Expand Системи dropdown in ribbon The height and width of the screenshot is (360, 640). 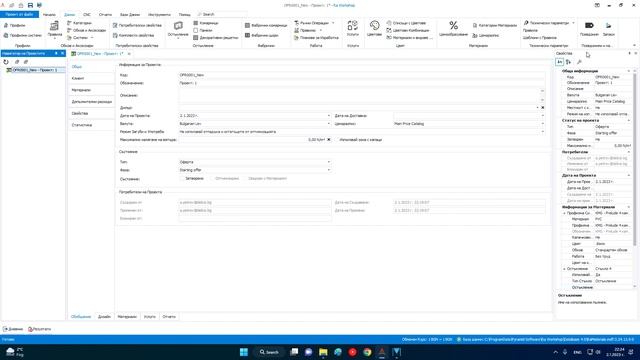[x=92, y=38]
